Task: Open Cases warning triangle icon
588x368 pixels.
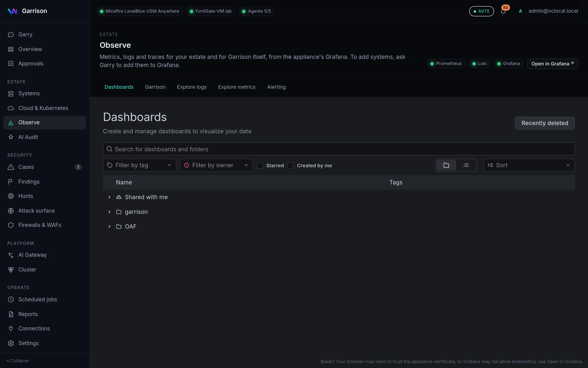Action: point(11,167)
